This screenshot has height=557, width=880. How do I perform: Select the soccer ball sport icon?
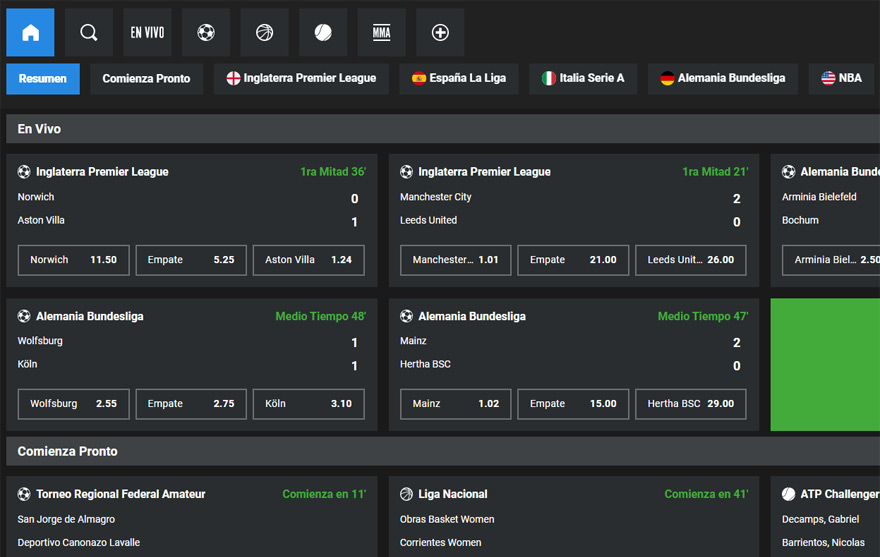click(206, 33)
